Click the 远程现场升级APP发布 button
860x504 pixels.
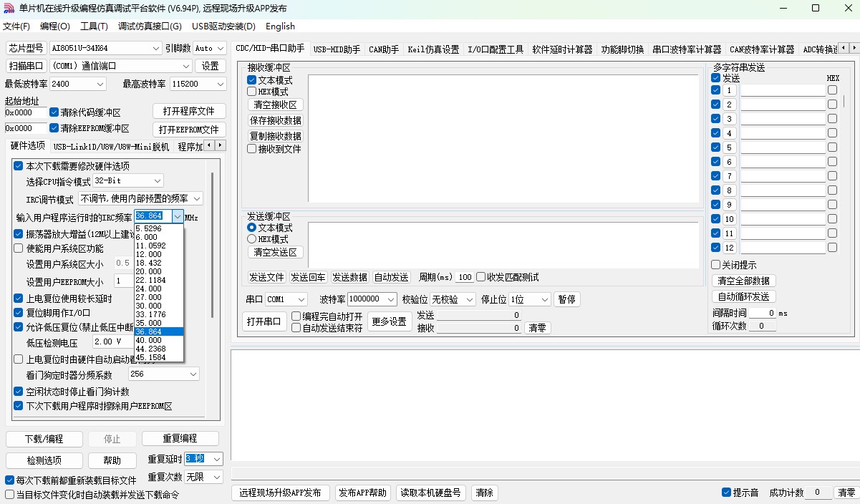pos(280,493)
